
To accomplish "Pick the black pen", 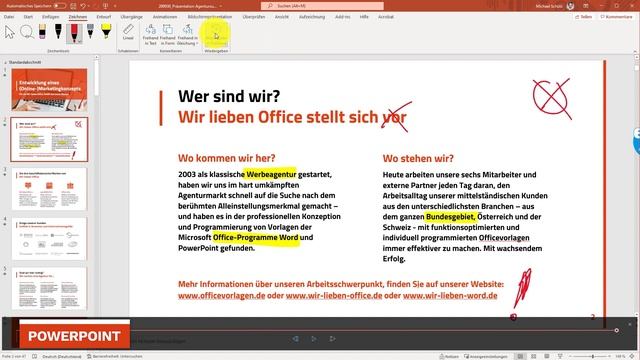I will point(58,32).
